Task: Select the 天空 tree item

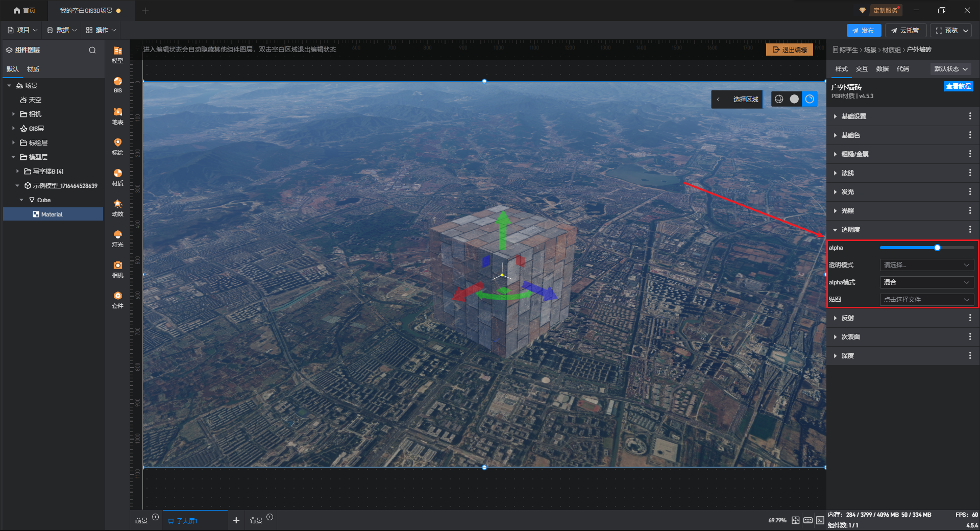Action: click(31, 100)
